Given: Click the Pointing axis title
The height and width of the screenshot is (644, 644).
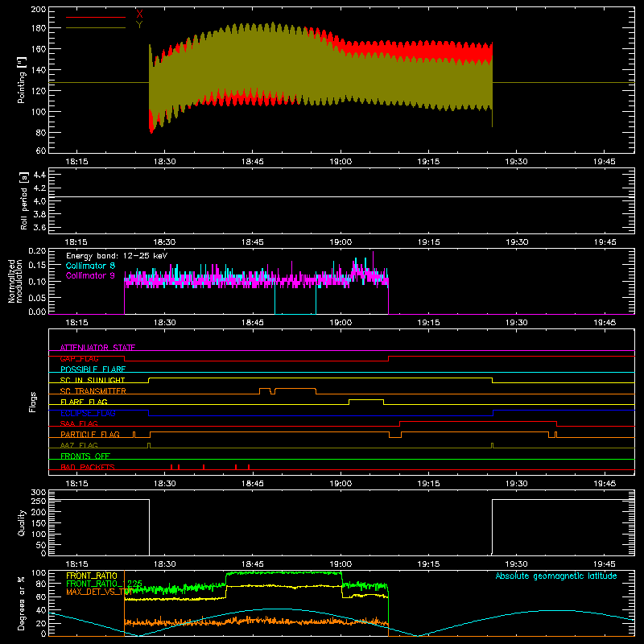Looking at the screenshot, I should (x=22, y=80).
